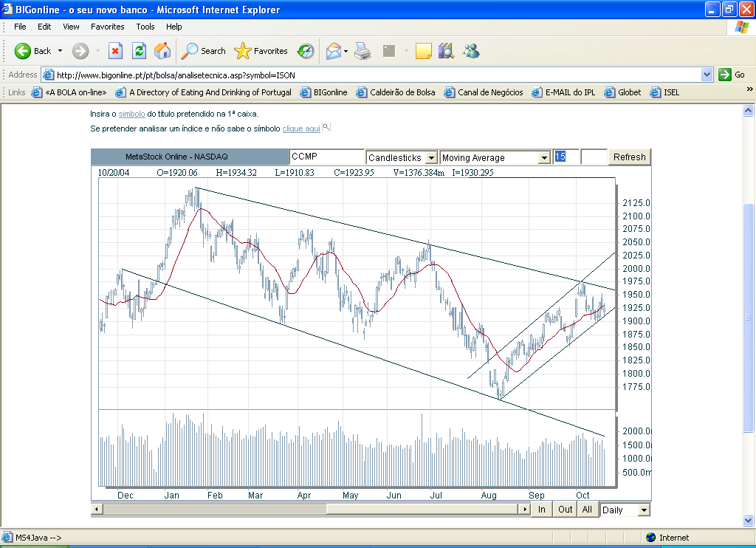
Task: Open the Globet links bar shortcut
Action: (x=622, y=92)
